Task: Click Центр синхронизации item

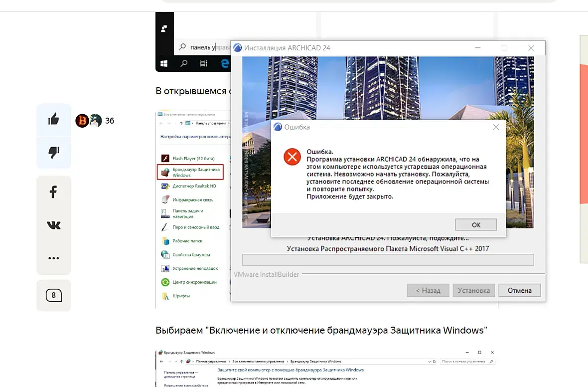Action: 195,282
